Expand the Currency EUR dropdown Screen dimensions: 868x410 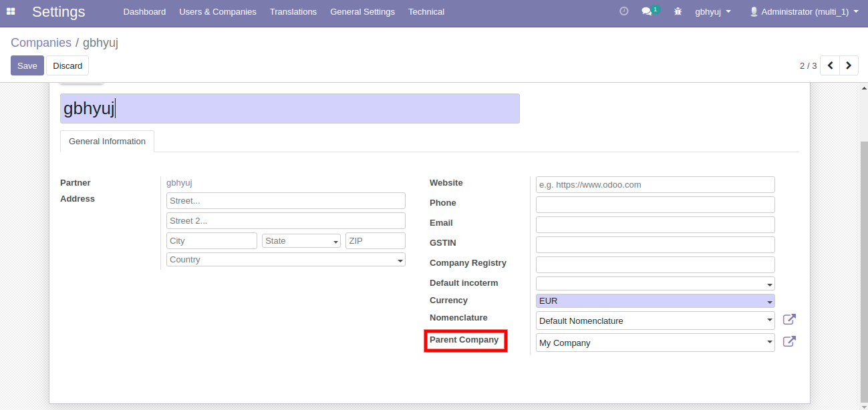point(655,301)
